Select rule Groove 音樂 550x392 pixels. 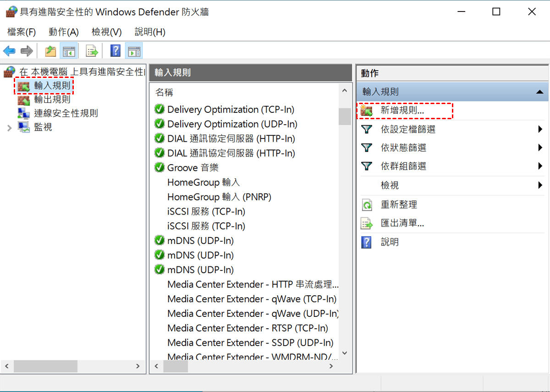click(x=193, y=168)
